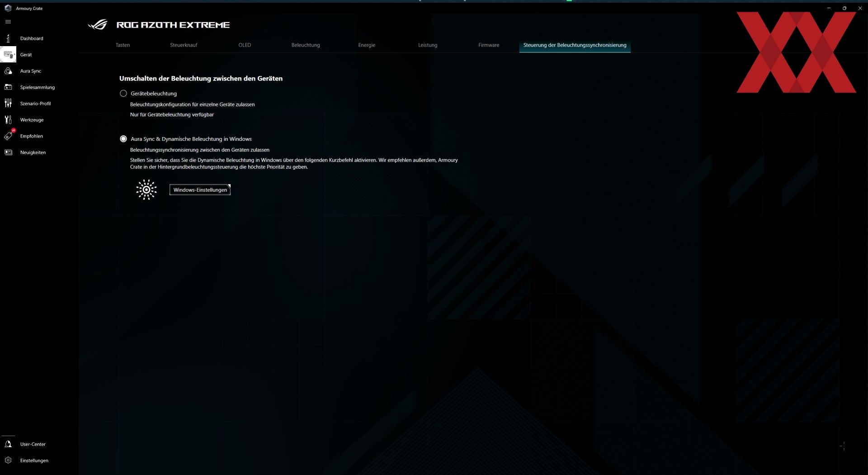
Task: Select Aura Sync & Dynamische Beleuchtung radio
Action: (123, 139)
